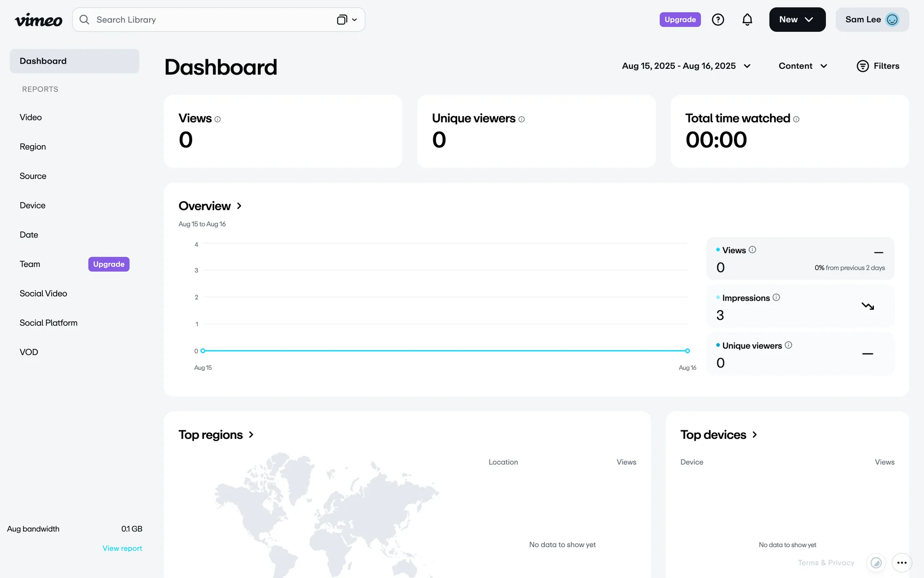
Task: Click the Total time watched info icon
Action: tap(796, 119)
